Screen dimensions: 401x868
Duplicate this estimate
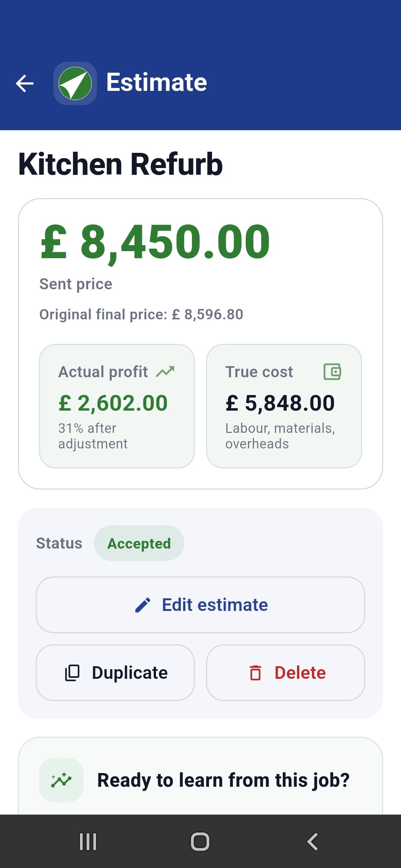point(115,673)
